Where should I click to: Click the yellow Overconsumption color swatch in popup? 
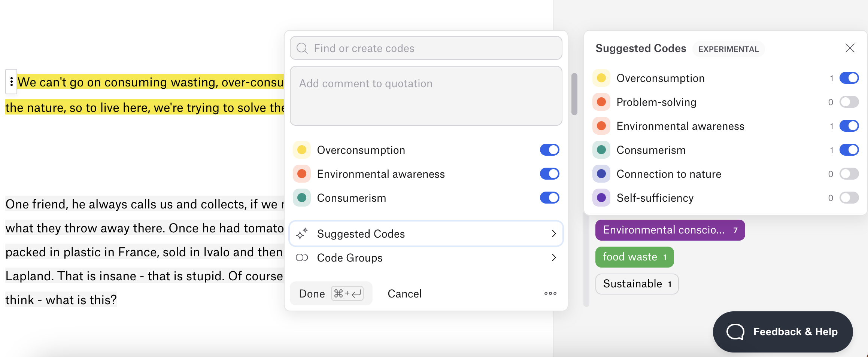302,150
